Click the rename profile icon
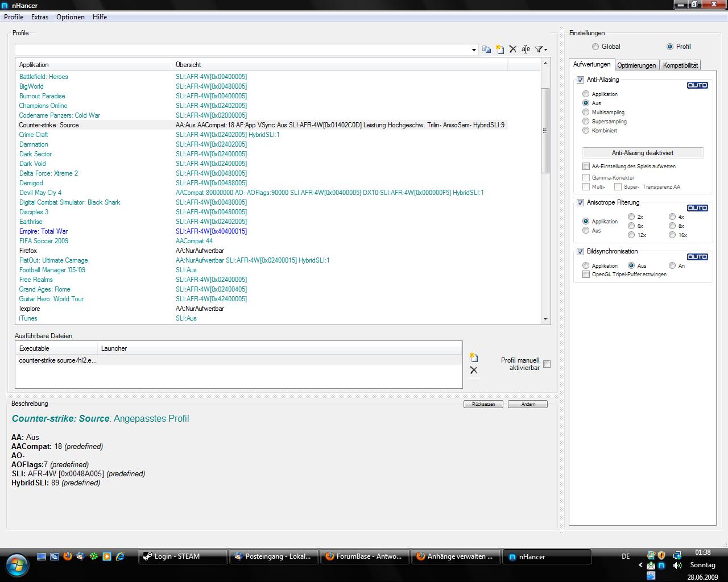 point(526,49)
